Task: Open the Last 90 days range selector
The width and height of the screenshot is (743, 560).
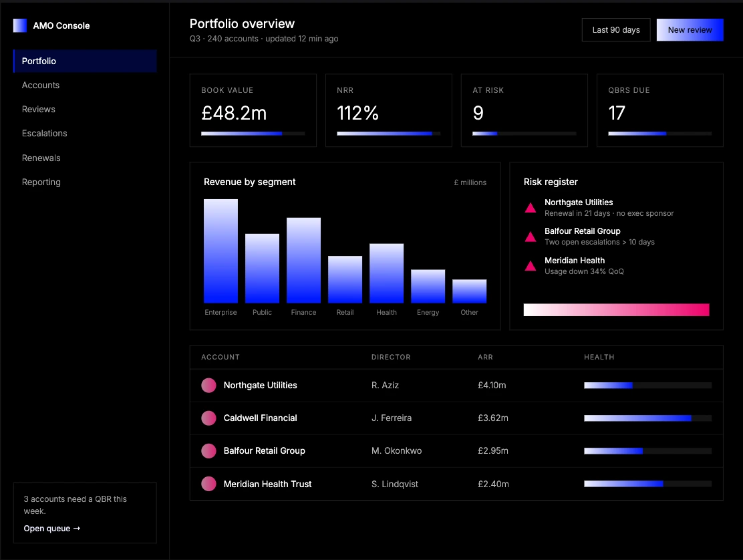Action: click(x=616, y=30)
